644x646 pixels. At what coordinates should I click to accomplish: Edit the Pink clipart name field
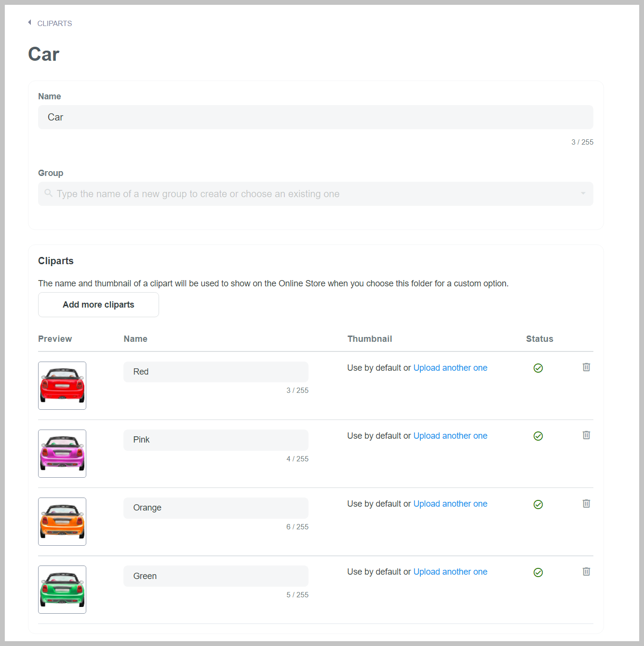[216, 440]
